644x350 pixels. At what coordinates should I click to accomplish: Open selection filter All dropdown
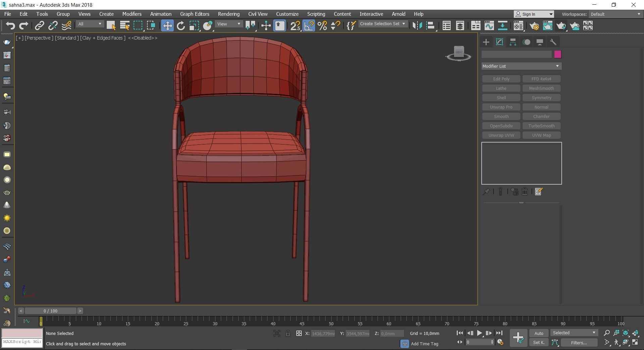point(90,24)
